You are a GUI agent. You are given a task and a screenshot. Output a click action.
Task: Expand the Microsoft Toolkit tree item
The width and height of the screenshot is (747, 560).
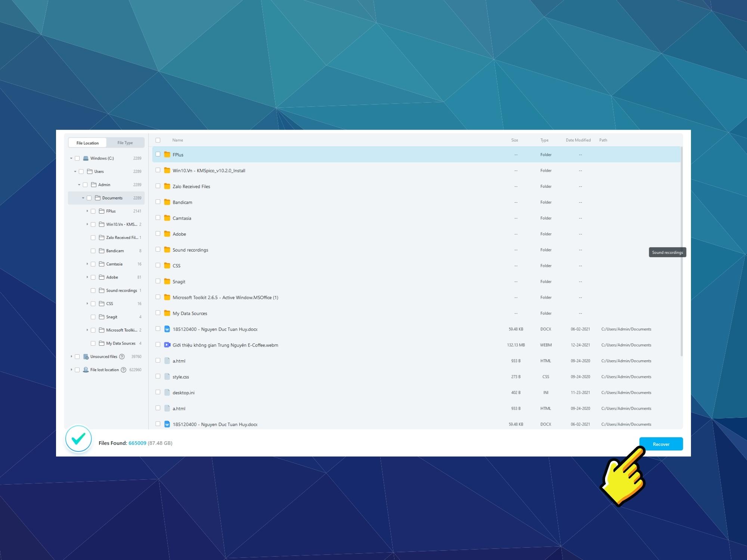coord(86,330)
